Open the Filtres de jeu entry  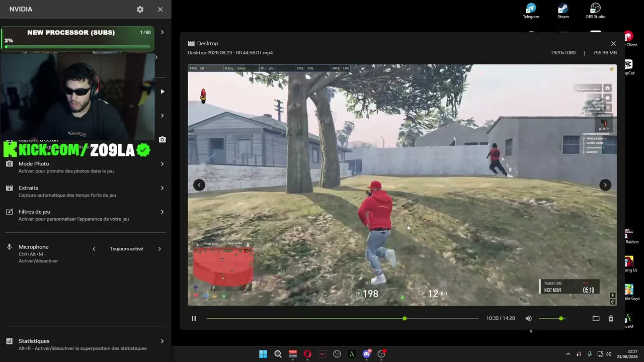pos(86,215)
